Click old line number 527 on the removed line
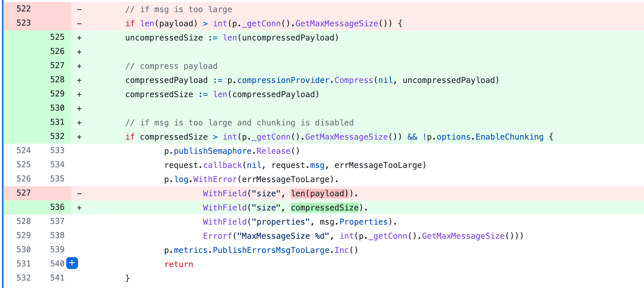This screenshot has width=644, height=288. (x=24, y=193)
